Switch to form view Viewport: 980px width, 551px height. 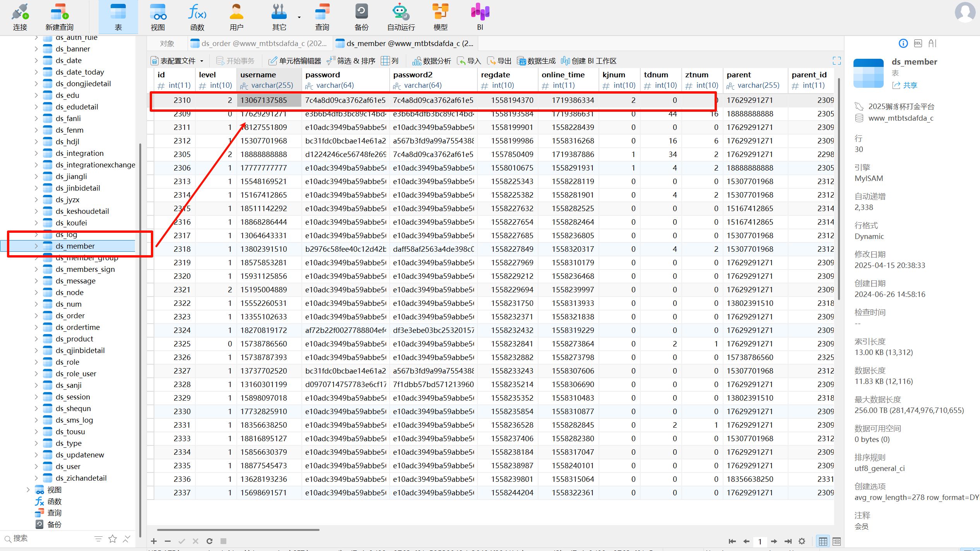pyautogui.click(x=836, y=541)
